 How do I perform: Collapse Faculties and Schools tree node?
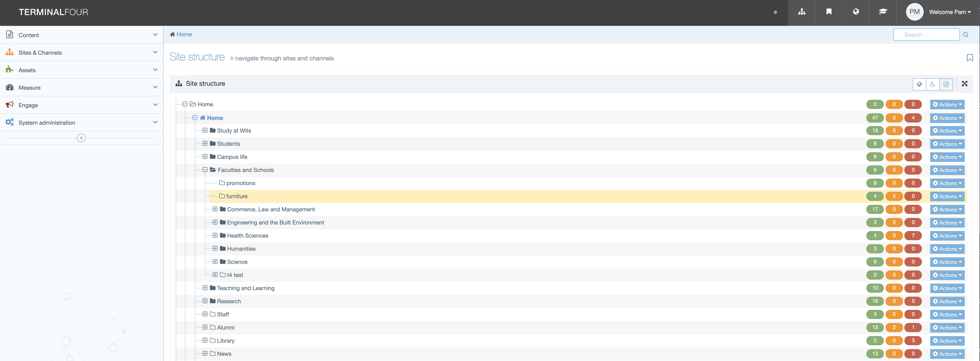205,170
